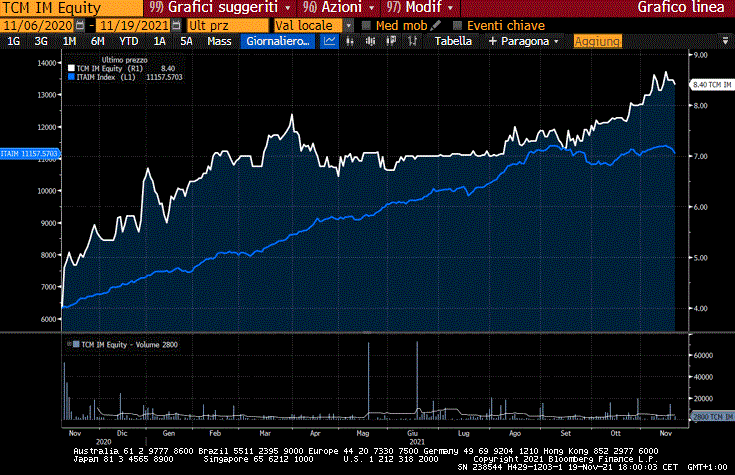Select the 5A time range tab

pos(186,41)
